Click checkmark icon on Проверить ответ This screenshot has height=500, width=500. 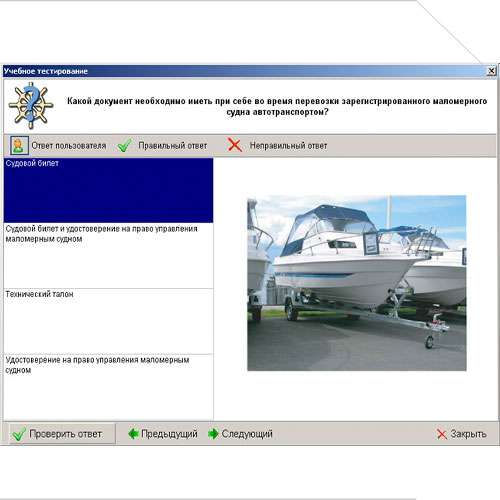tap(19, 434)
